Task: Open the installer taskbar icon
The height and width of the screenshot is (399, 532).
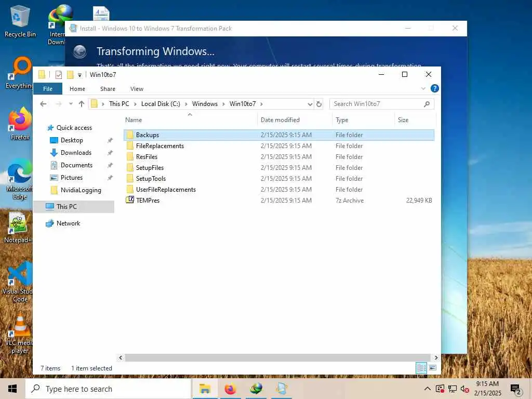Action: 281,389
